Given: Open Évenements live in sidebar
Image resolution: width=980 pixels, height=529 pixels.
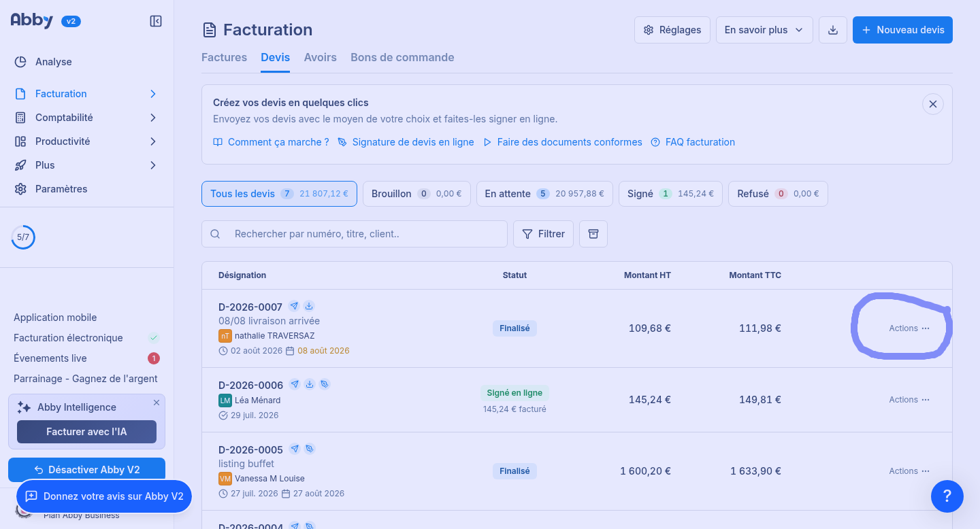Looking at the screenshot, I should click(x=50, y=358).
